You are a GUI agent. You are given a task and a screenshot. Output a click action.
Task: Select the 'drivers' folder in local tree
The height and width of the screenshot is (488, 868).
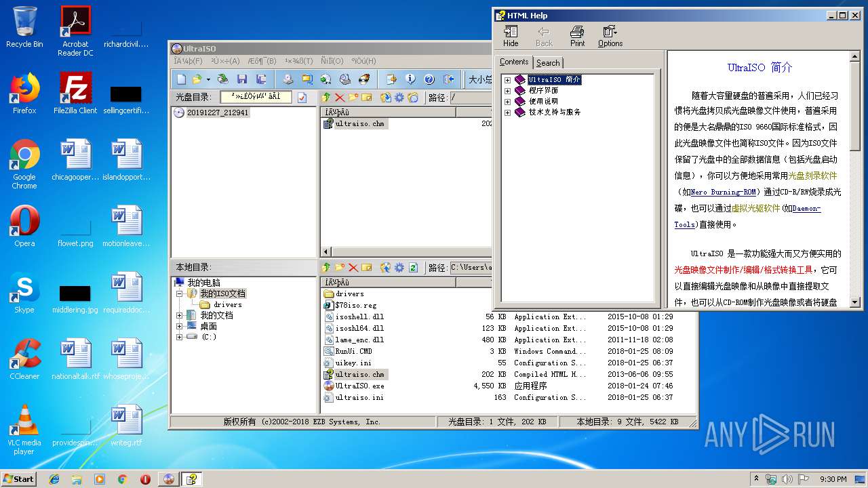(227, 305)
